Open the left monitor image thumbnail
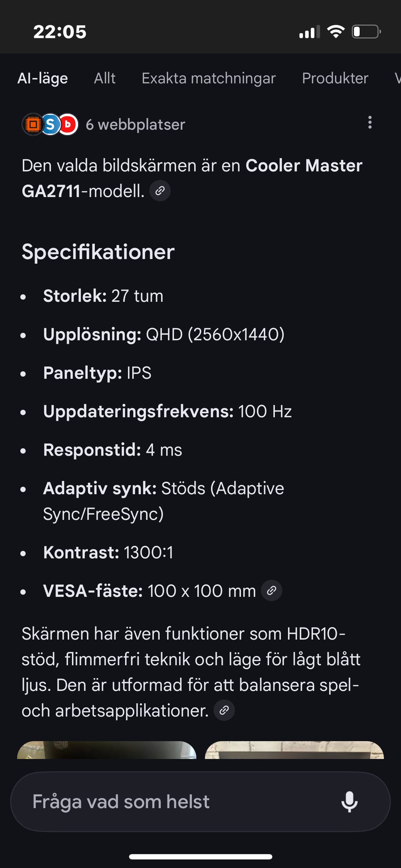The image size is (401, 868). pyautogui.click(x=107, y=750)
